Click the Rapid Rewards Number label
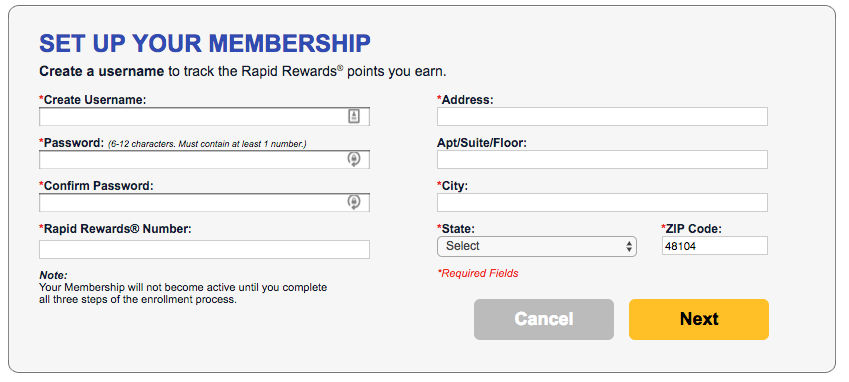The height and width of the screenshot is (382, 849). coord(115,229)
